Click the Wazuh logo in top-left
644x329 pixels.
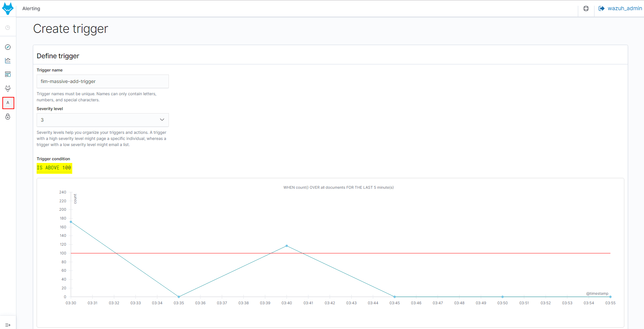click(8, 8)
